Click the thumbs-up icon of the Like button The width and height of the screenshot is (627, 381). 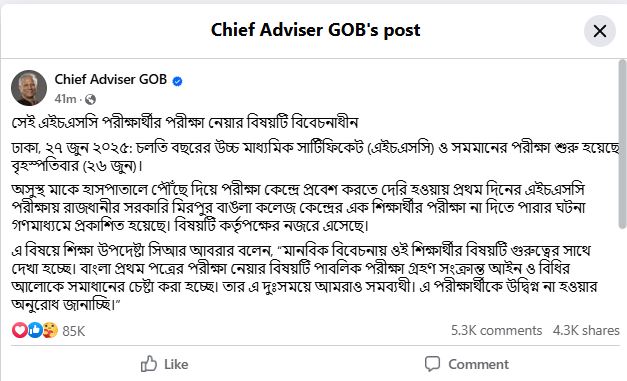[x=149, y=364]
